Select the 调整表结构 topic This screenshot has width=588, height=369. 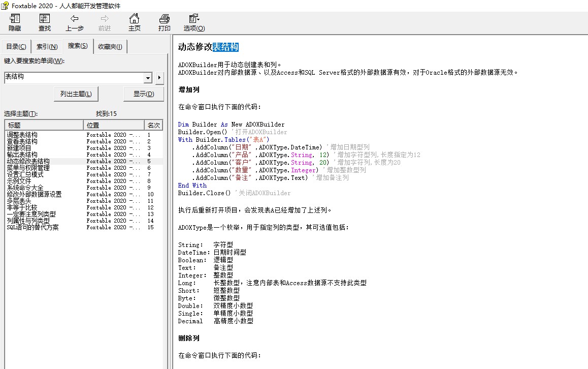[x=22, y=135]
